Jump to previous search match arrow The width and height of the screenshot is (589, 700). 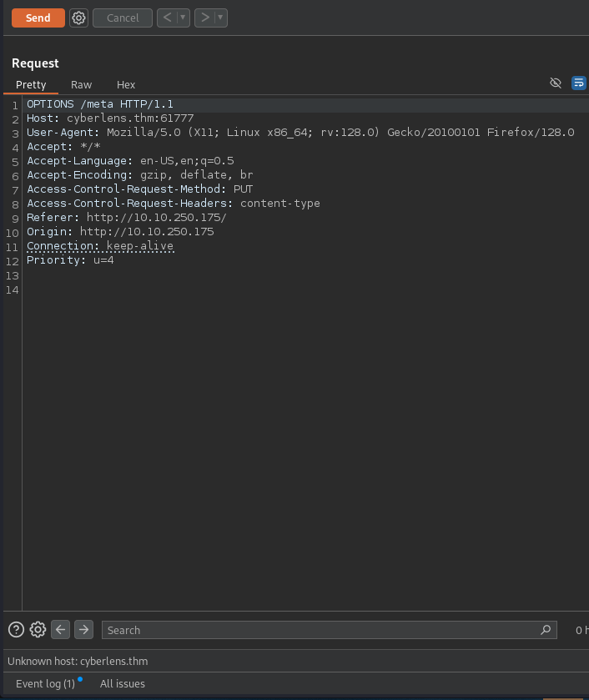[x=60, y=629]
